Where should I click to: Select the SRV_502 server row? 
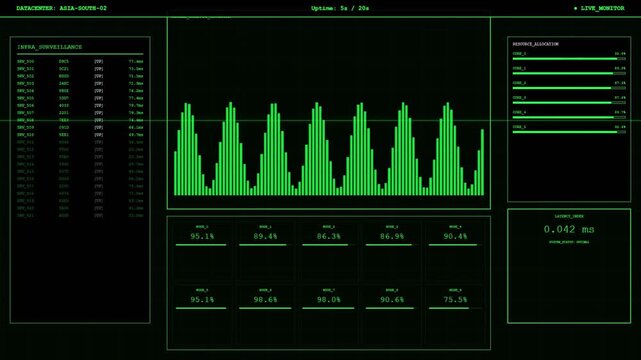pos(80,76)
